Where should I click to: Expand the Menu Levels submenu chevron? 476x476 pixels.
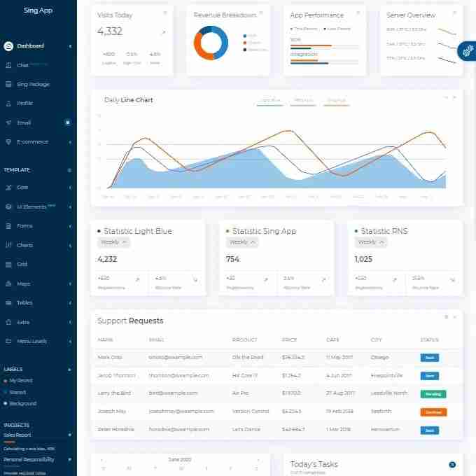click(x=70, y=342)
